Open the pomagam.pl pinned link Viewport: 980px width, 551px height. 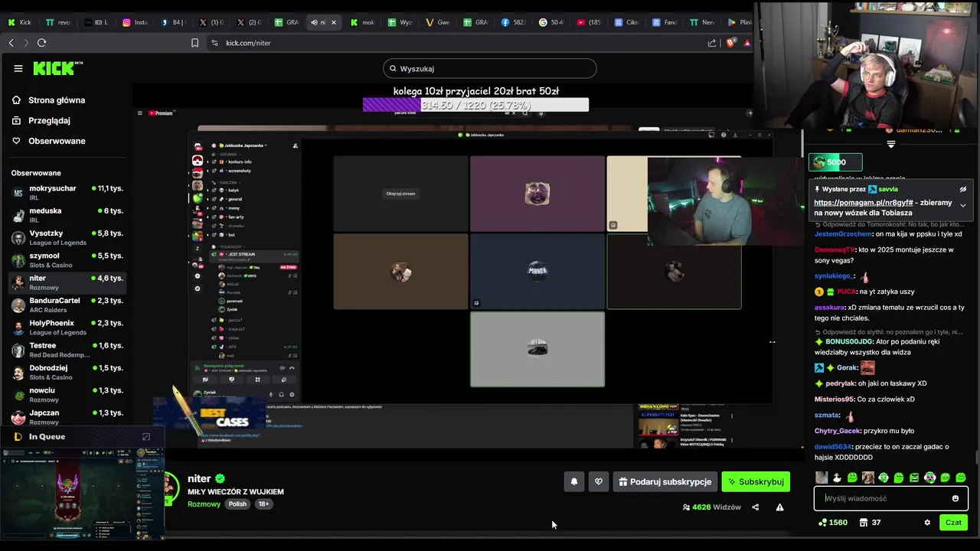coord(863,203)
